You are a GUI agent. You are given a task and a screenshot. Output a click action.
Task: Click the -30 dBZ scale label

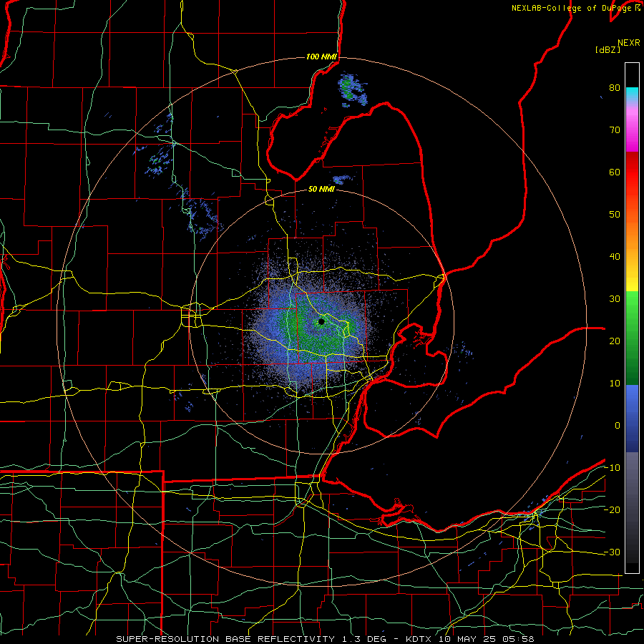612,552
